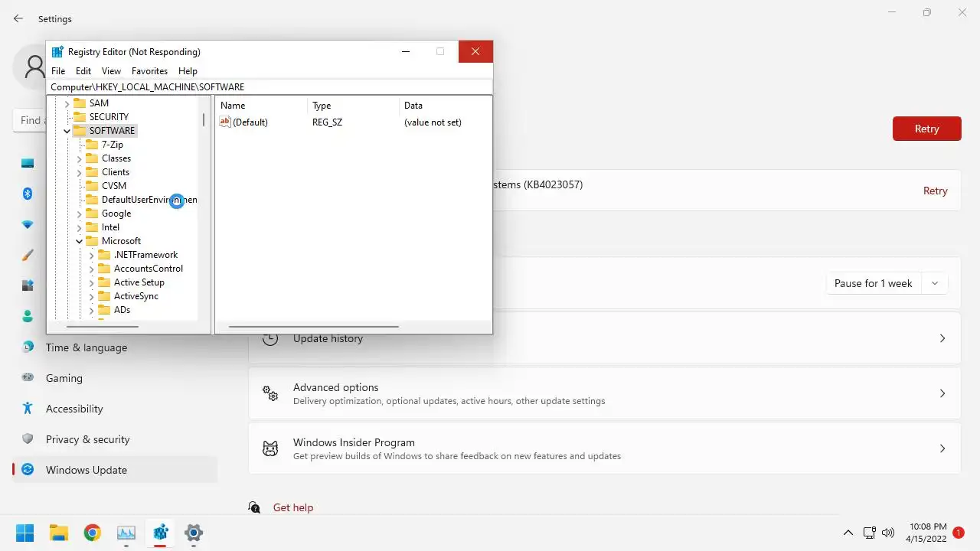
Task: Open Update history in Settings
Action: click(x=605, y=338)
